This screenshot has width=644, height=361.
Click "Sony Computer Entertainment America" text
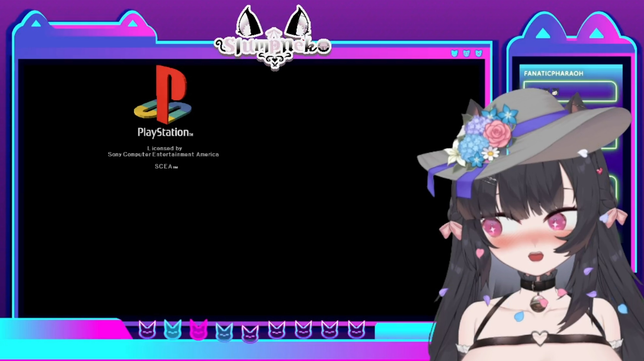tap(163, 154)
